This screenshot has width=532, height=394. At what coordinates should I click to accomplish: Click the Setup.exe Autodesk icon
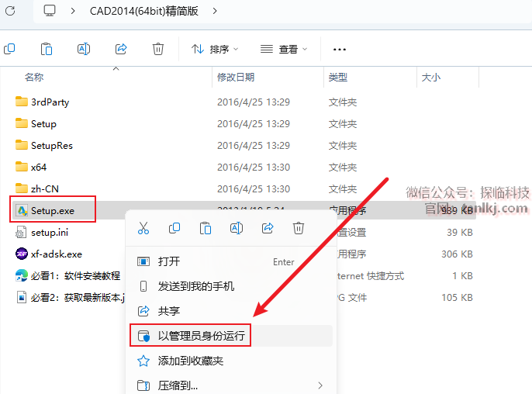22,211
